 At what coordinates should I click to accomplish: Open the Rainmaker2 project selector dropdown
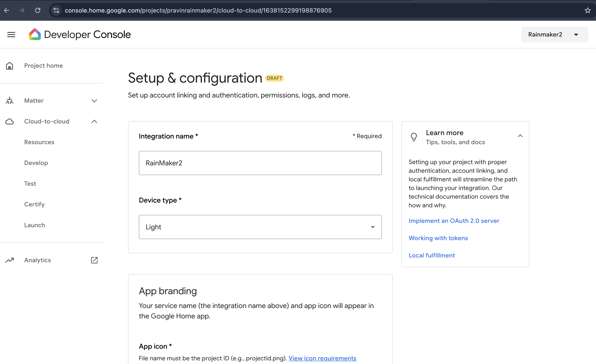555,35
